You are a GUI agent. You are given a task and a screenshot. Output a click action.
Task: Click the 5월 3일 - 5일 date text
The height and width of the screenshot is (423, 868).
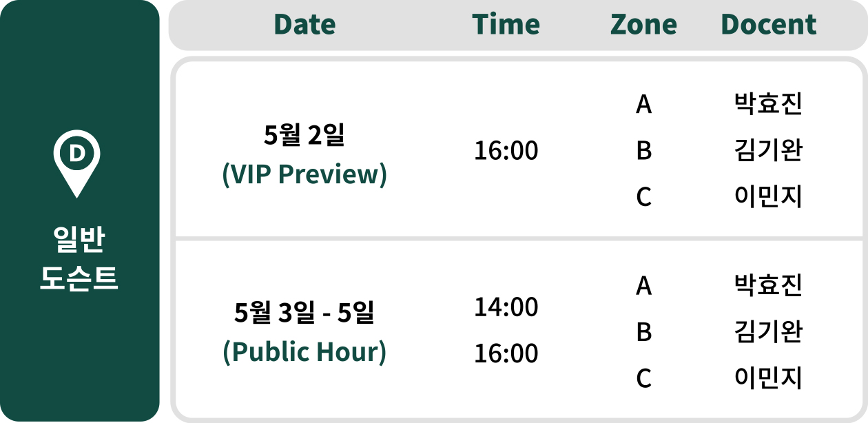point(304,313)
